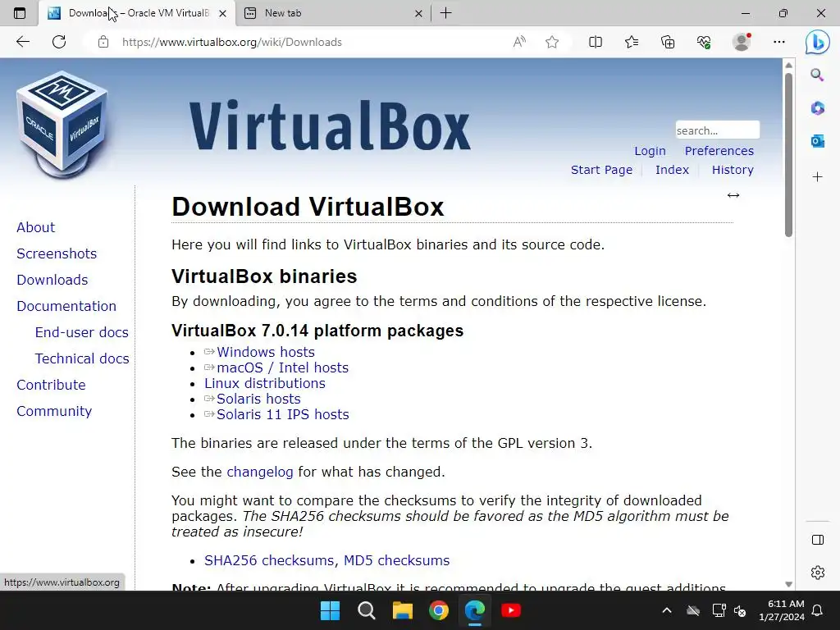Download the Solaris hosts package
The width and height of the screenshot is (840, 630).
(x=258, y=399)
